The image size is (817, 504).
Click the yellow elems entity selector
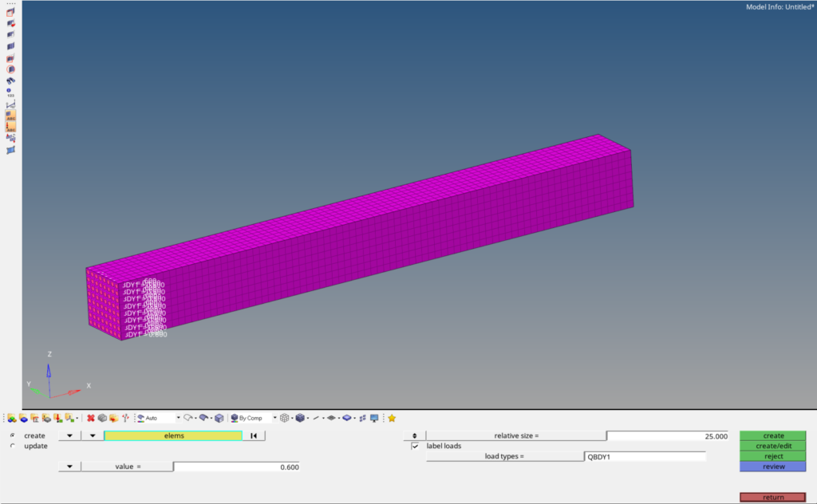173,436
